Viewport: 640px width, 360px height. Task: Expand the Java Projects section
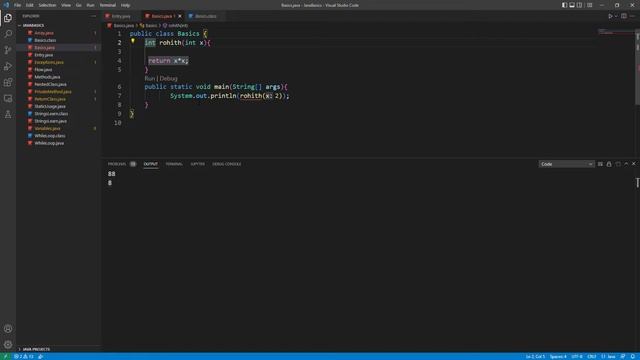point(36,349)
